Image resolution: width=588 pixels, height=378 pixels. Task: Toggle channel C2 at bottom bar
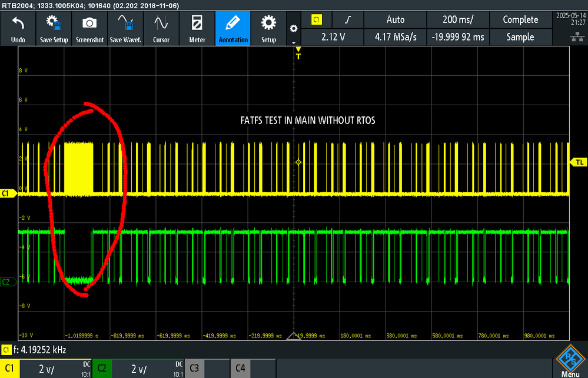tap(102, 368)
